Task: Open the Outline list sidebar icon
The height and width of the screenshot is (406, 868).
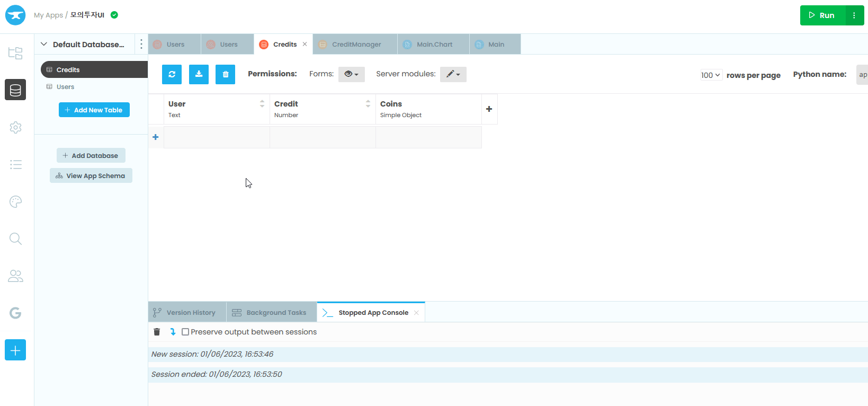Action: (15, 164)
